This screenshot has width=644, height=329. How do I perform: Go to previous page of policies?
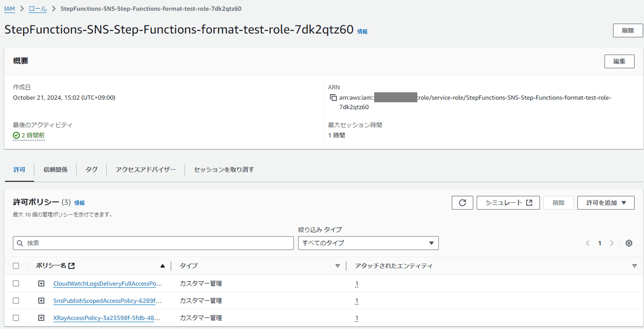588,243
